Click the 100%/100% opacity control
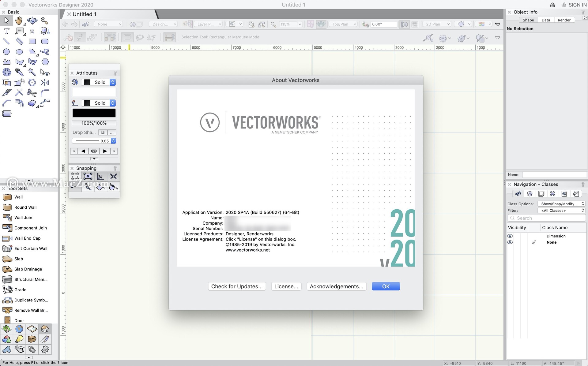 [94, 123]
